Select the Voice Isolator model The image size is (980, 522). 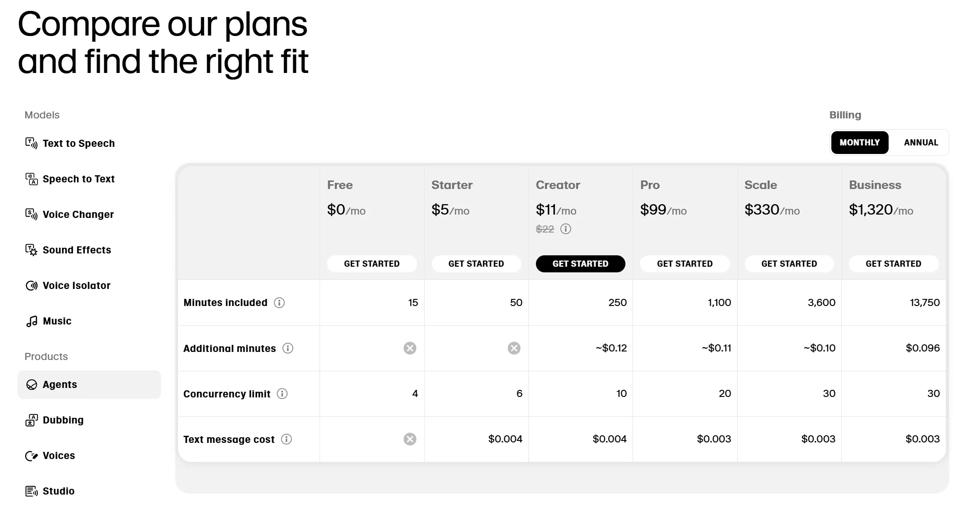click(76, 285)
